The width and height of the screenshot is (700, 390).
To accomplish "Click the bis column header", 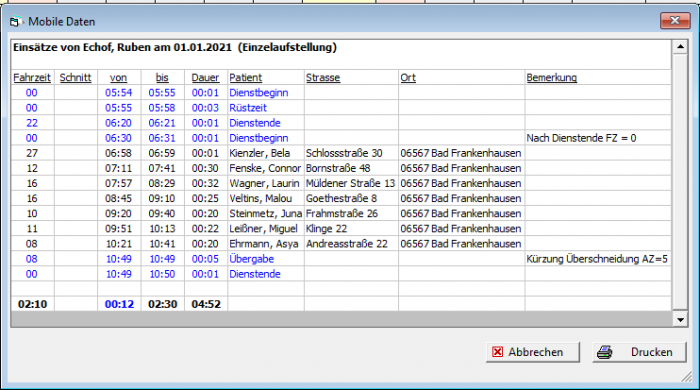I will [x=162, y=78].
